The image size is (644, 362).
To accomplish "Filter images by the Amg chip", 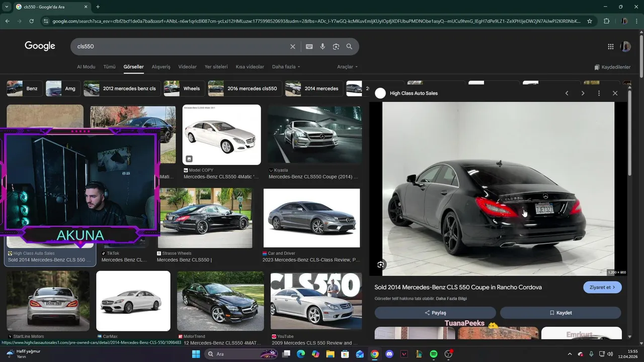I will tap(62, 88).
